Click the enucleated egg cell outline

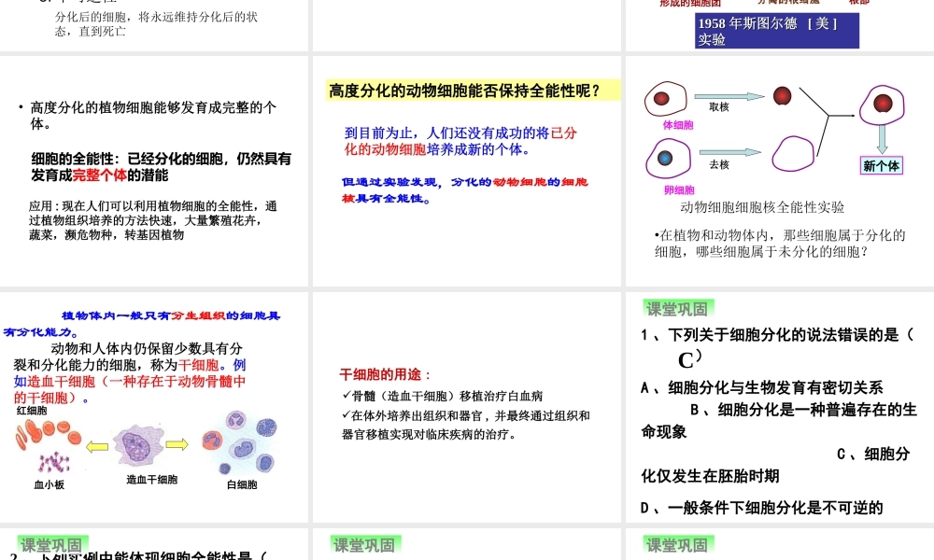click(x=793, y=154)
